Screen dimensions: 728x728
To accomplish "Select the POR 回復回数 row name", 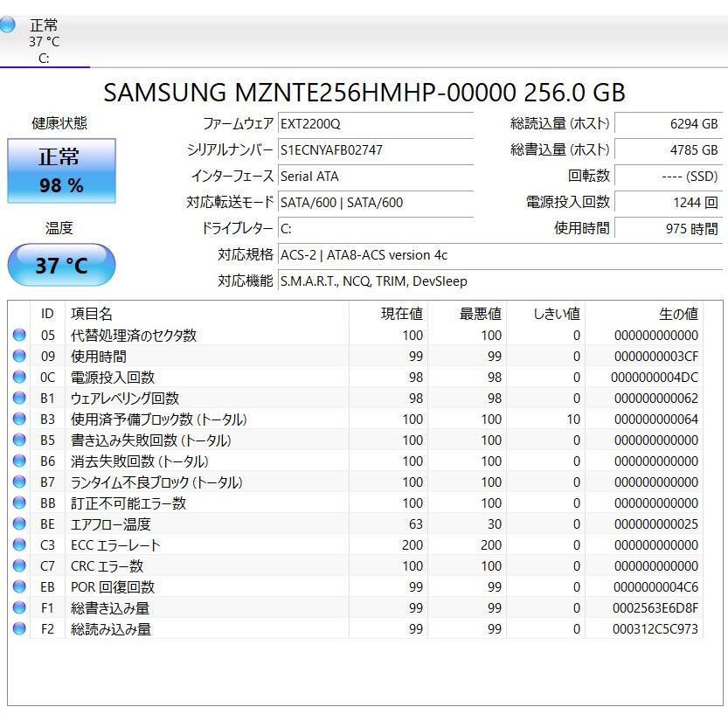I will click(x=113, y=587).
